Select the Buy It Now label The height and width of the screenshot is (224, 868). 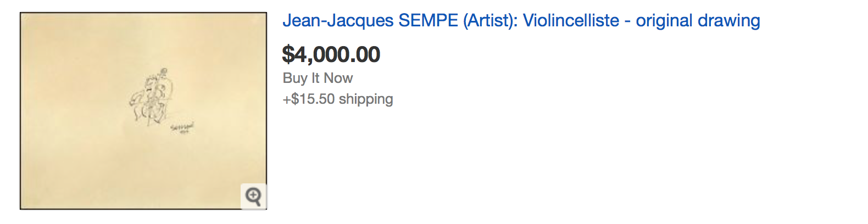pos(318,78)
